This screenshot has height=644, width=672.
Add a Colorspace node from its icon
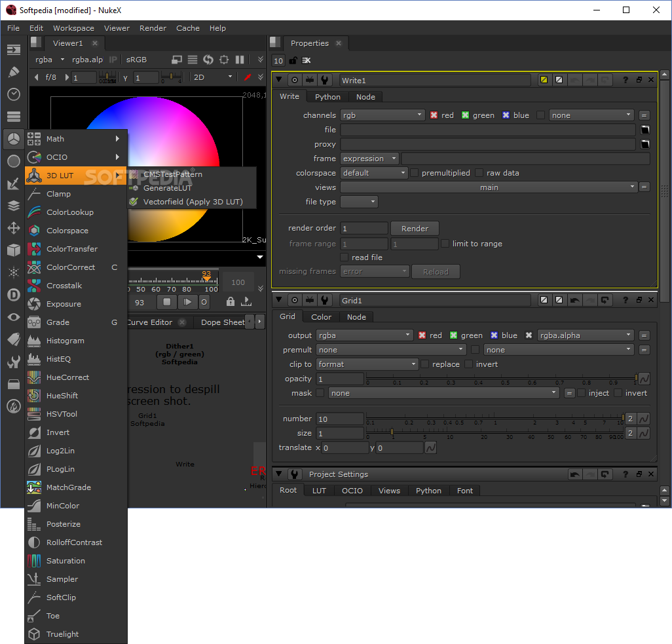(34, 231)
